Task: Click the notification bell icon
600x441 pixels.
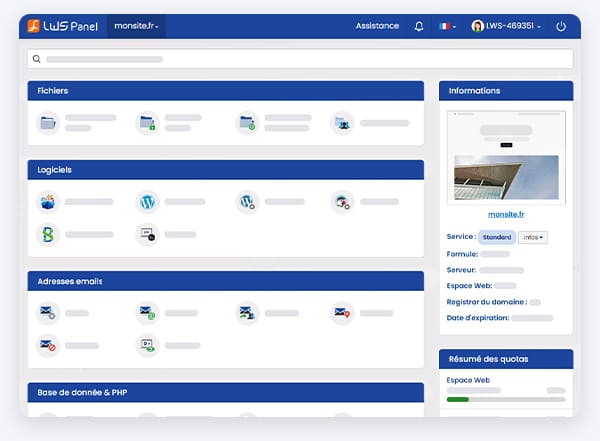Action: click(419, 26)
